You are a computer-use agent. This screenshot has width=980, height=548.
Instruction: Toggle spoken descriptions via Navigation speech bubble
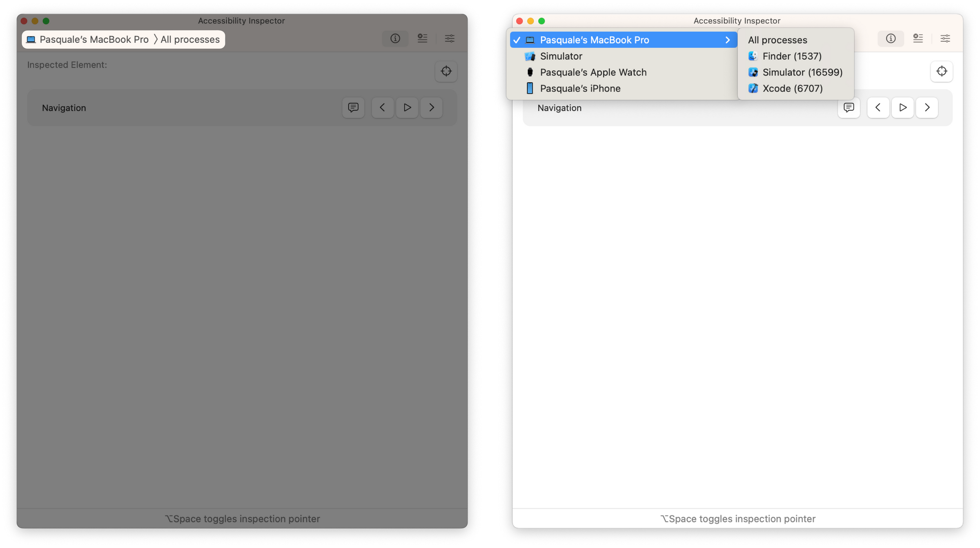coord(849,107)
